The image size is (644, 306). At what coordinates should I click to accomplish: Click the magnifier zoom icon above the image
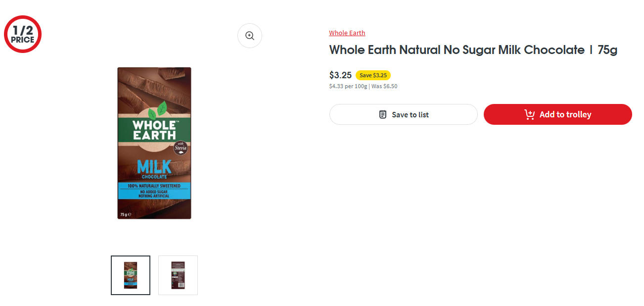250,36
